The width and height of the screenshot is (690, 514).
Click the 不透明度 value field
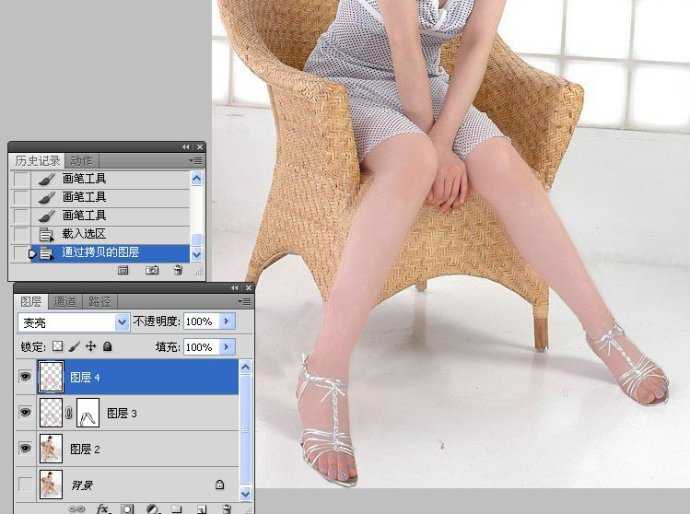point(201,322)
